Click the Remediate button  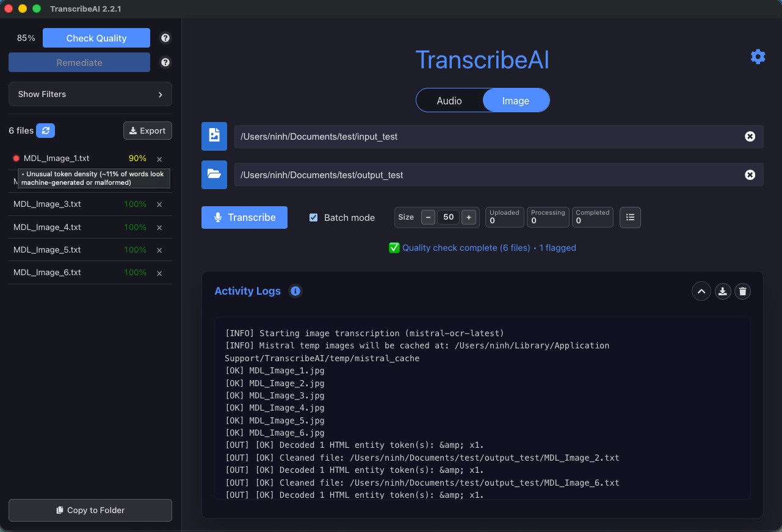79,62
